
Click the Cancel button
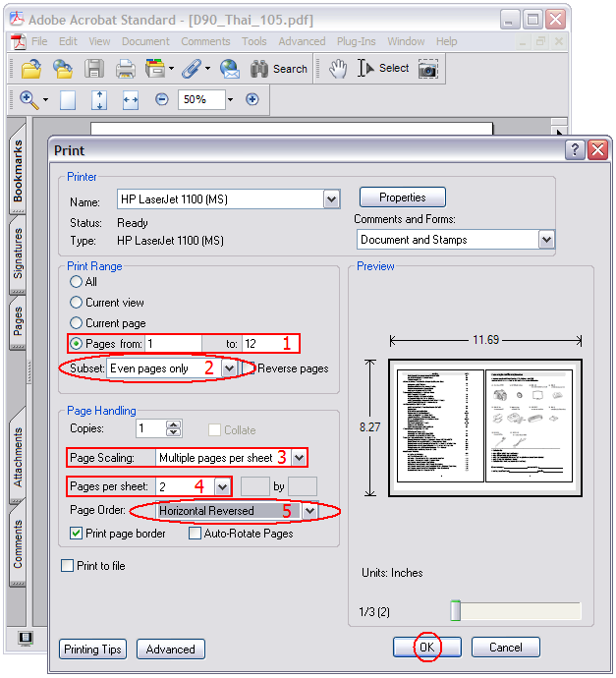[x=505, y=648]
